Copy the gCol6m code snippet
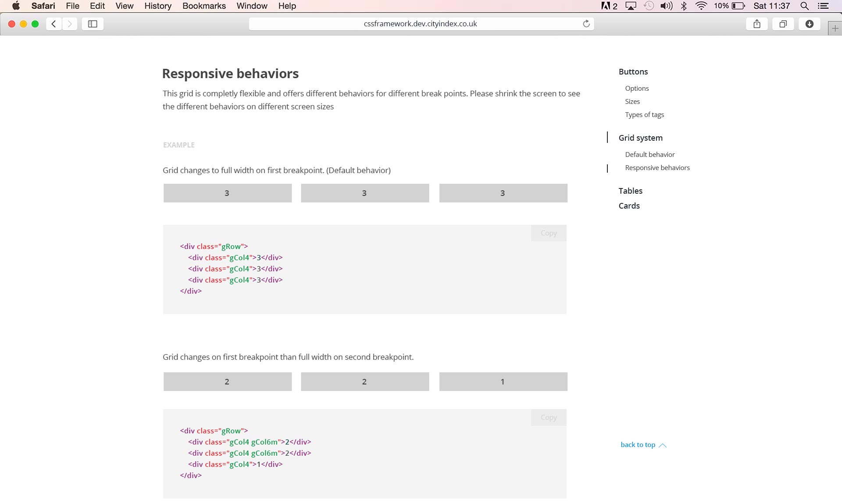This screenshot has height=504, width=842. coord(548,418)
